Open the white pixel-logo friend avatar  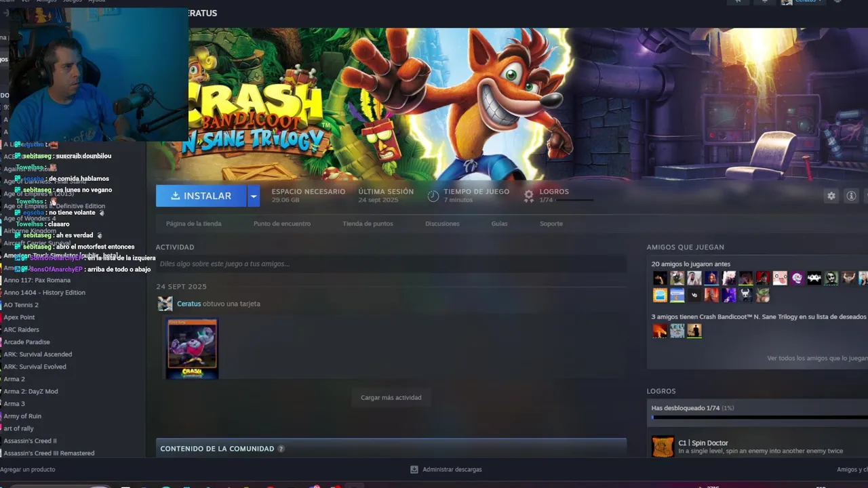pos(814,278)
